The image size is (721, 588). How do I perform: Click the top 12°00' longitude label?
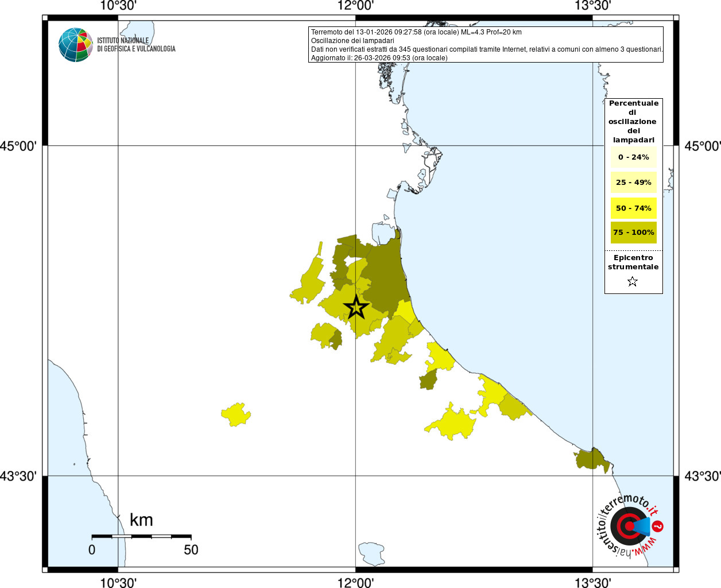(x=355, y=6)
